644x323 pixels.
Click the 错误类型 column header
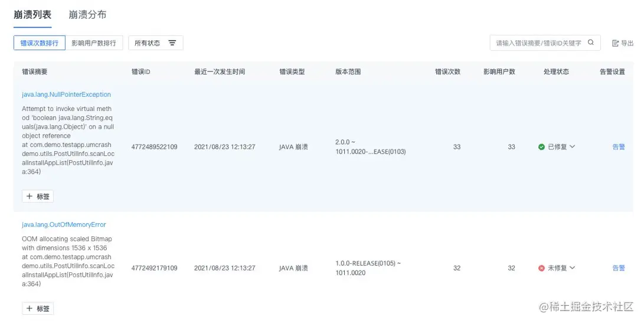pyautogui.click(x=292, y=71)
